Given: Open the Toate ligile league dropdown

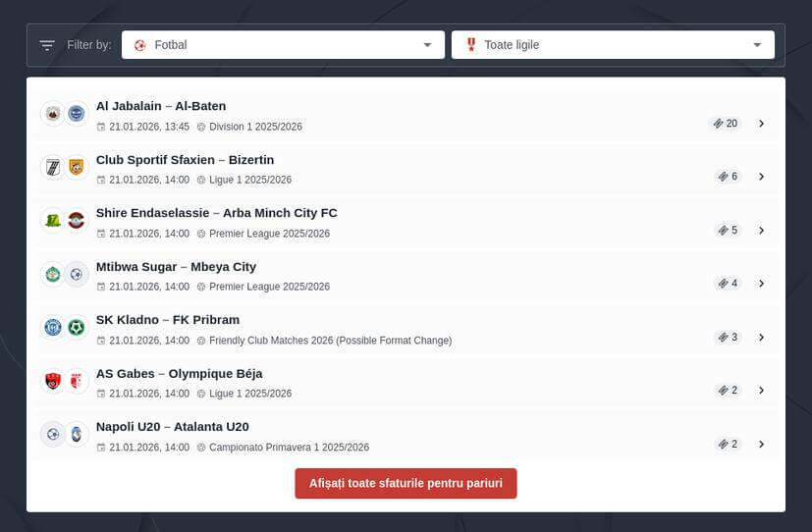Looking at the screenshot, I should tap(613, 45).
